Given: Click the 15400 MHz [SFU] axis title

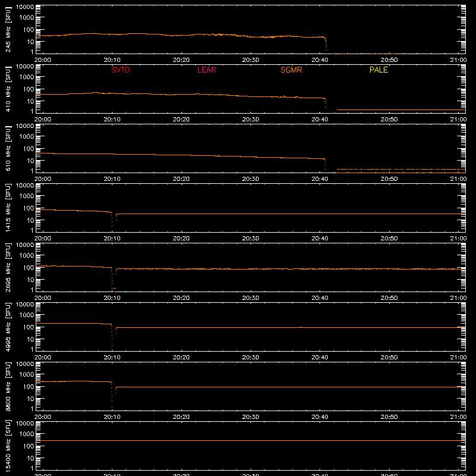Looking at the screenshot, I should [x=8, y=446].
